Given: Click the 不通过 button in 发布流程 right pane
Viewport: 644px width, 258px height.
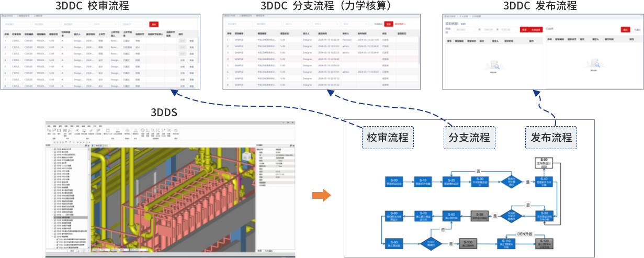Looking at the screenshot, I should (x=637, y=30).
